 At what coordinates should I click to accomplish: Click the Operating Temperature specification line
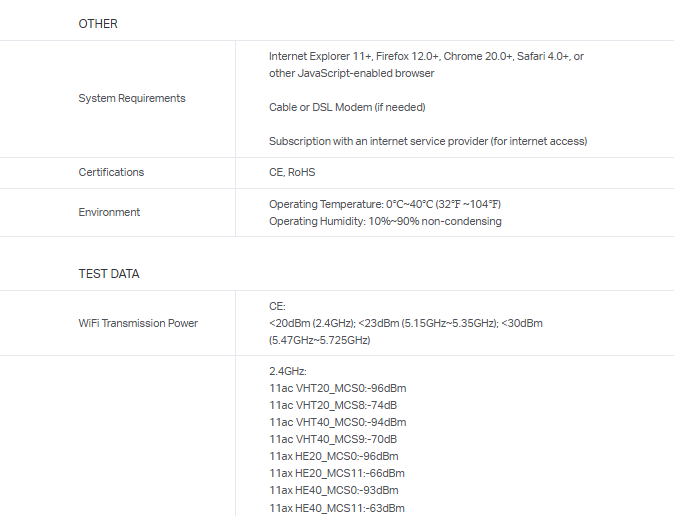385,204
